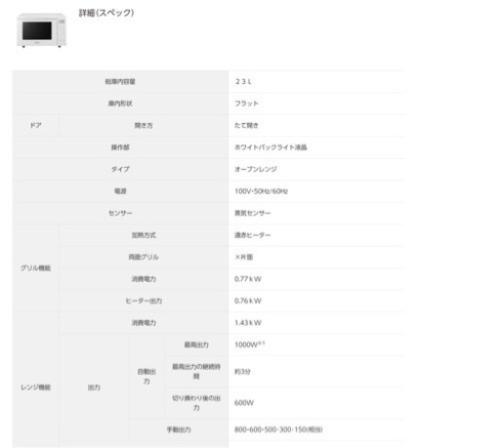Select the オーブンレンジ type value
Screen dimensions: 500x448
[x=256, y=169]
